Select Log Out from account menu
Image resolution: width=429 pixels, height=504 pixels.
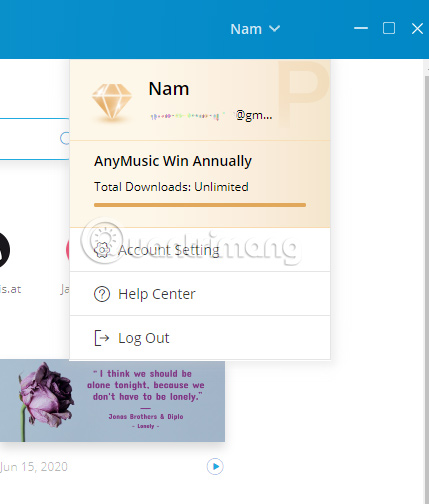[x=200, y=338]
